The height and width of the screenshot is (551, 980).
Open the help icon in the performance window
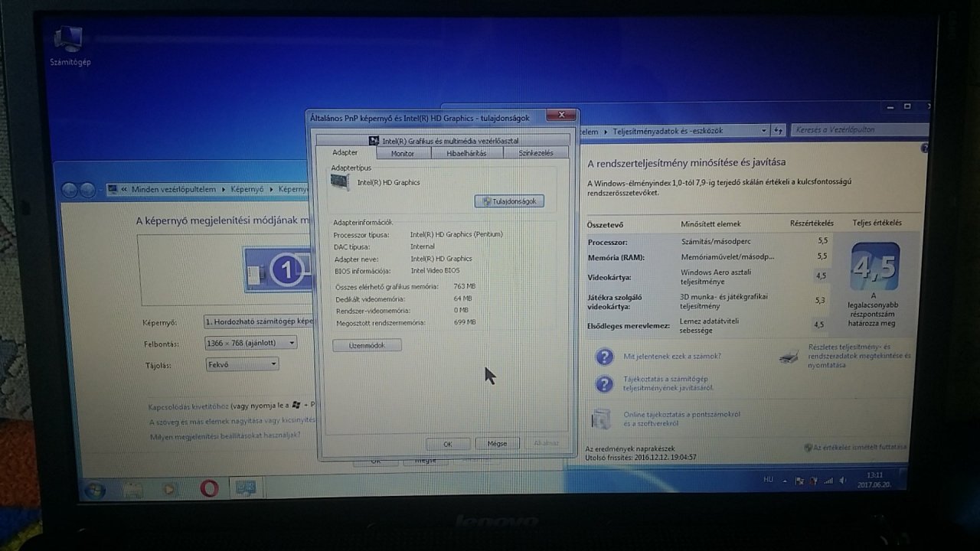point(924,148)
